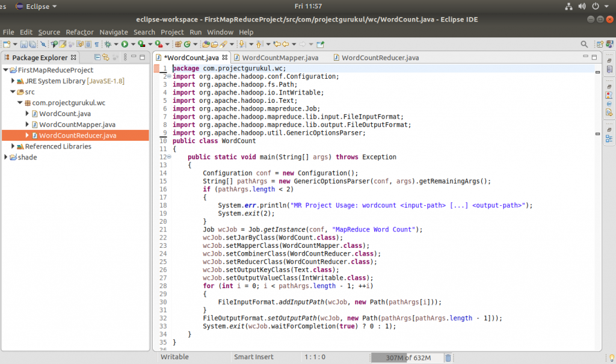616x364 pixels.
Task: Expand the shade project node
Action: tap(5, 157)
